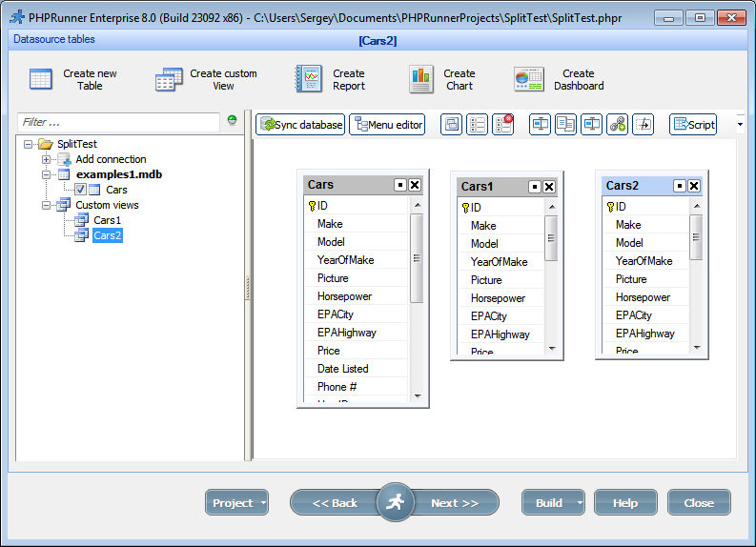Click the << Back button
The height and width of the screenshot is (547, 756).
point(335,503)
